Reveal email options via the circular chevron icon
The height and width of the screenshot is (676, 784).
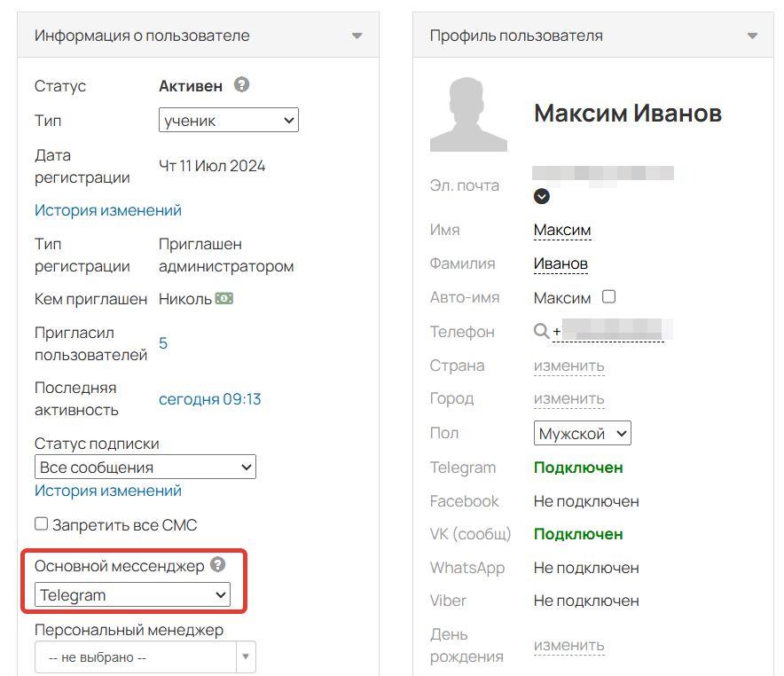tap(541, 196)
